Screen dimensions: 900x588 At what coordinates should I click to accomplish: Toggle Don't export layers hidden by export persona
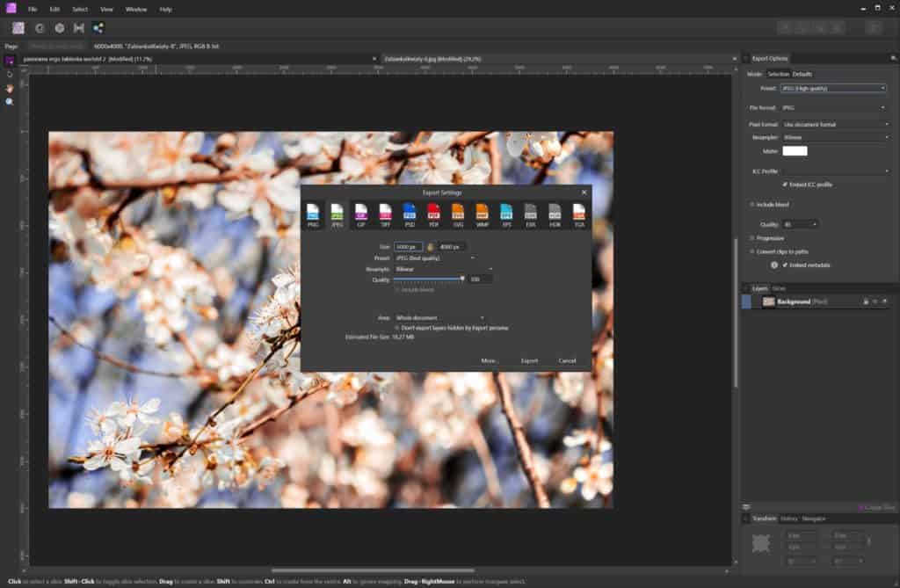[397, 327]
